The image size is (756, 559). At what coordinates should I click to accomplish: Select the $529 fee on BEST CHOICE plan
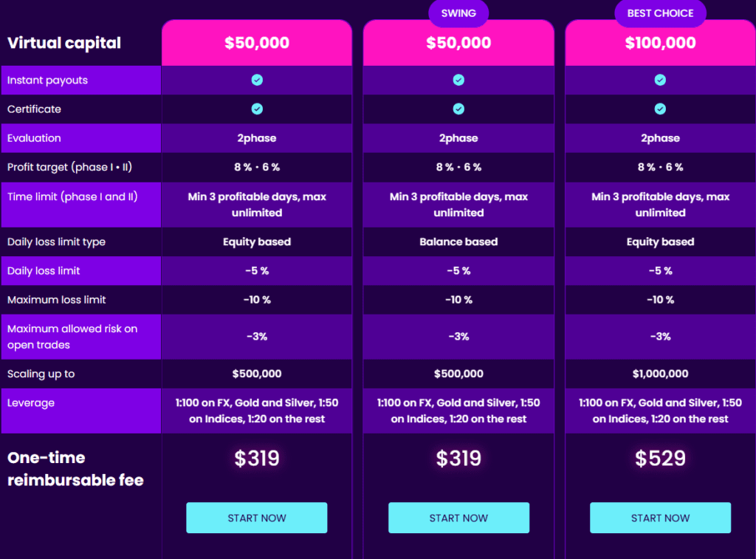pyautogui.click(x=660, y=459)
